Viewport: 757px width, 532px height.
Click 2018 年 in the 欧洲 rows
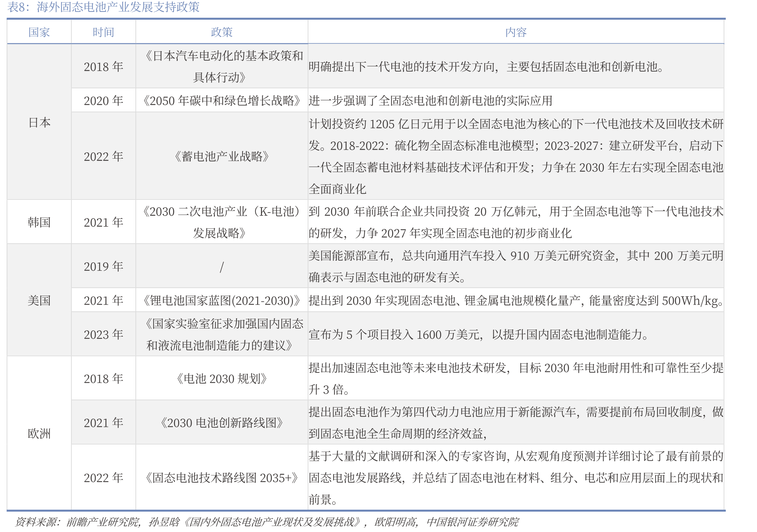pyautogui.click(x=103, y=379)
